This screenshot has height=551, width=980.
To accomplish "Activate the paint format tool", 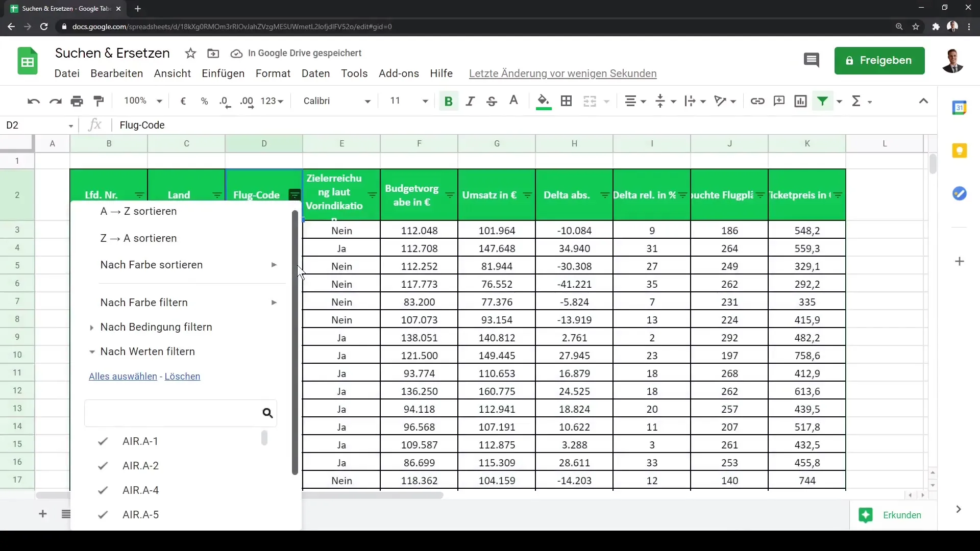I will (99, 101).
